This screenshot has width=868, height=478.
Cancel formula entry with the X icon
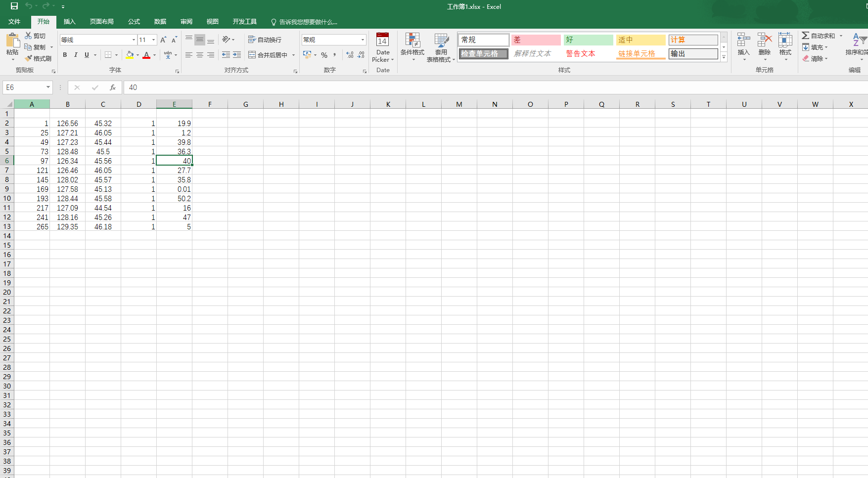click(77, 87)
